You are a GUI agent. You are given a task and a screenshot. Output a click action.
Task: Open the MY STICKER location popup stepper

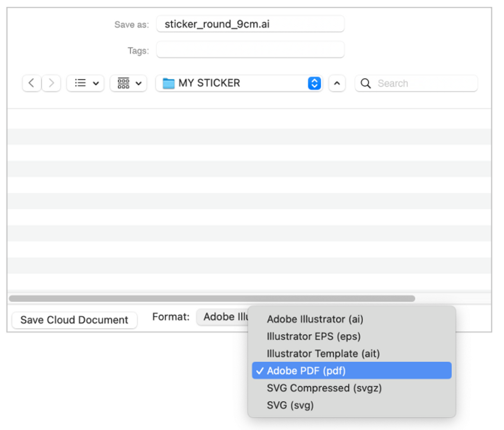(314, 83)
